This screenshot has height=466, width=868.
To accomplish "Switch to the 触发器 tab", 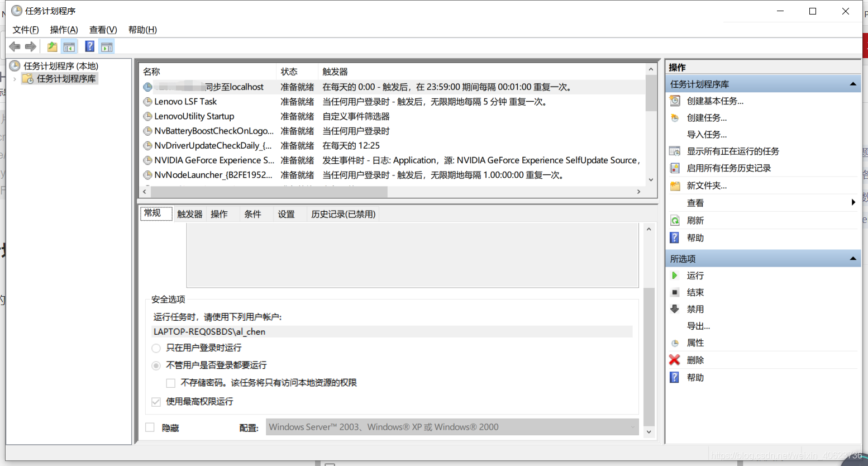I will [189, 214].
